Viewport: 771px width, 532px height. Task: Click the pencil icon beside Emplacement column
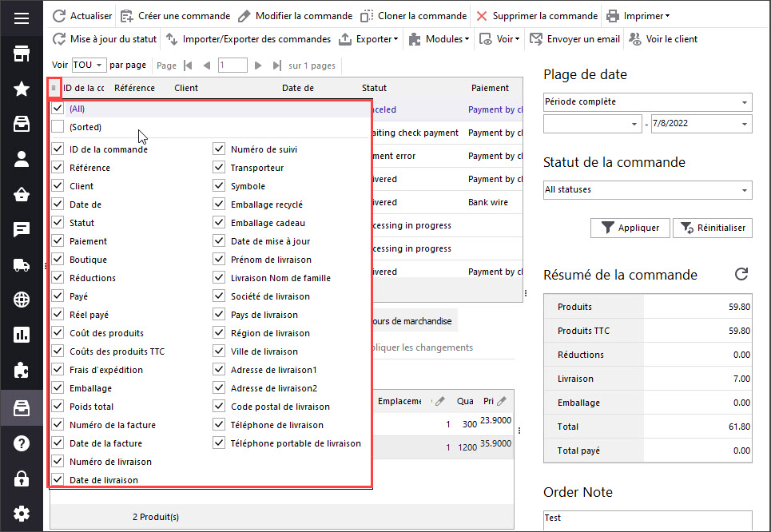point(440,401)
